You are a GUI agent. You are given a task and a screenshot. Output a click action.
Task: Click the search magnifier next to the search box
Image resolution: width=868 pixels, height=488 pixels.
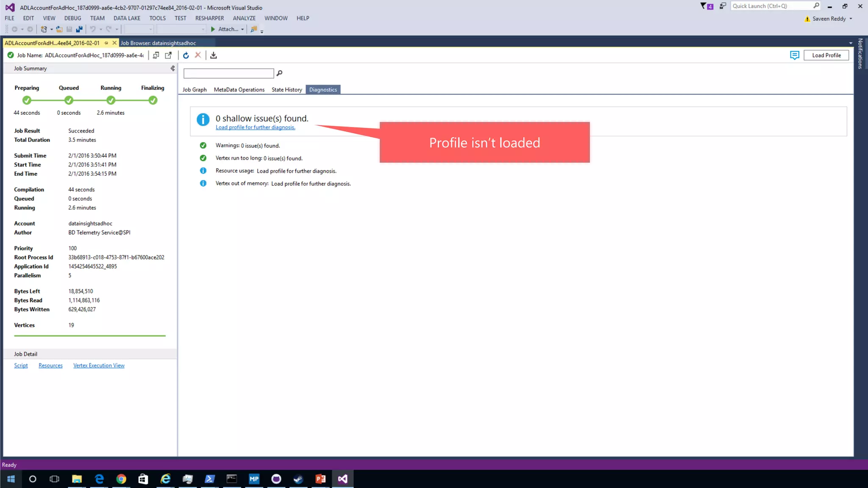279,73
